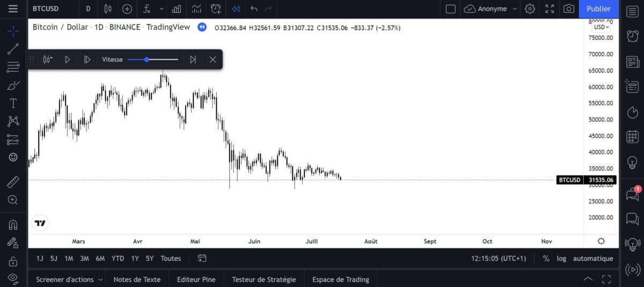The width and height of the screenshot is (644, 287).
Task: Open the candlestick chart style selector
Action: point(108,9)
